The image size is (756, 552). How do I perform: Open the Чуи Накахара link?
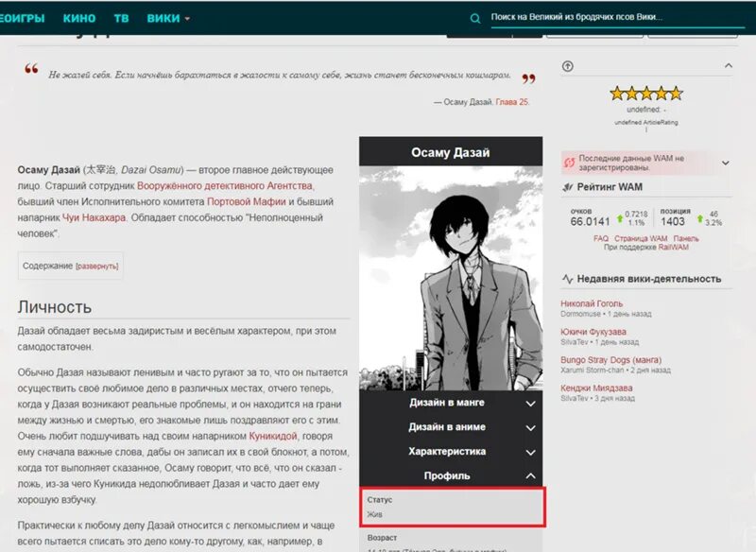pyautogui.click(x=94, y=217)
